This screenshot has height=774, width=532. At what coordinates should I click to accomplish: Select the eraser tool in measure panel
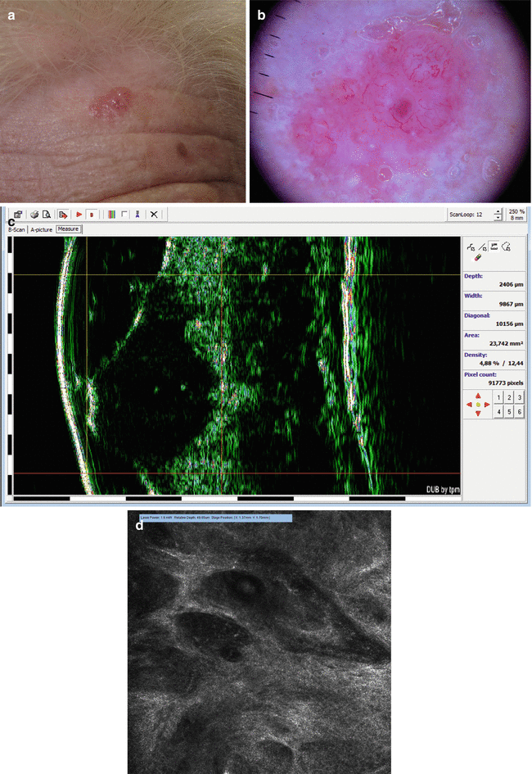click(x=478, y=257)
